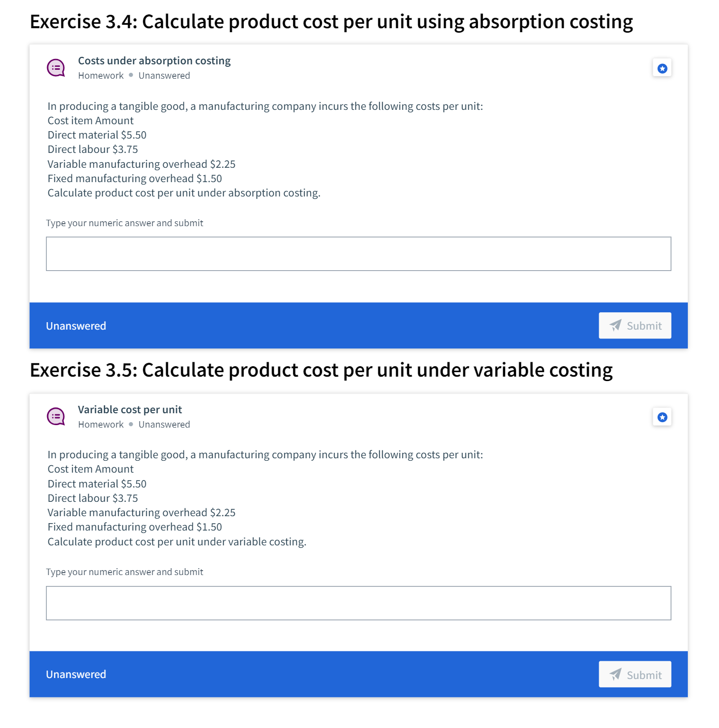
Task: Submit the variable costing answer
Action: coord(635,674)
